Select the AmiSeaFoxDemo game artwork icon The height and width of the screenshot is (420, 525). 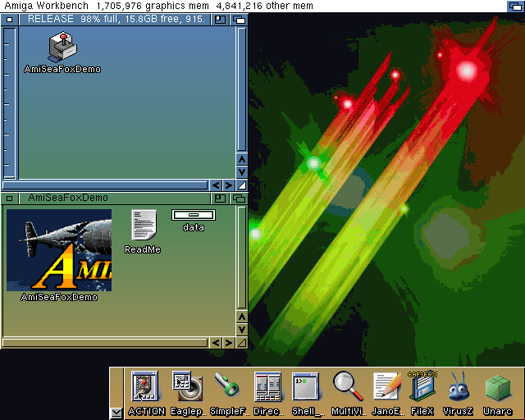tap(59, 250)
